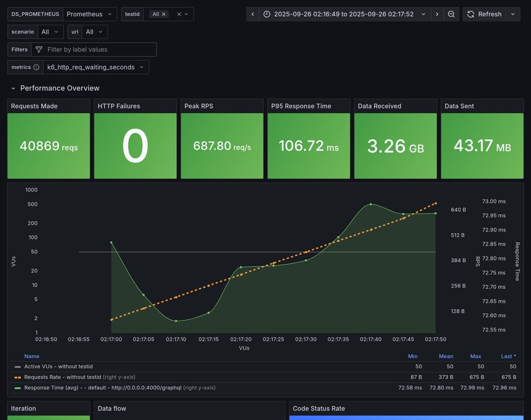Screen dimensions: 531x420
Task: Click the funnel icon in Filters
Action: coord(39,50)
